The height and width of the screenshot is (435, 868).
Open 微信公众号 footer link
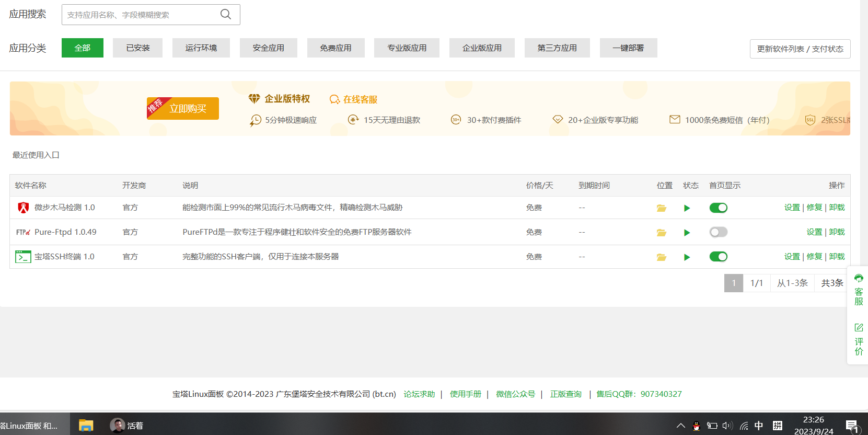point(516,394)
